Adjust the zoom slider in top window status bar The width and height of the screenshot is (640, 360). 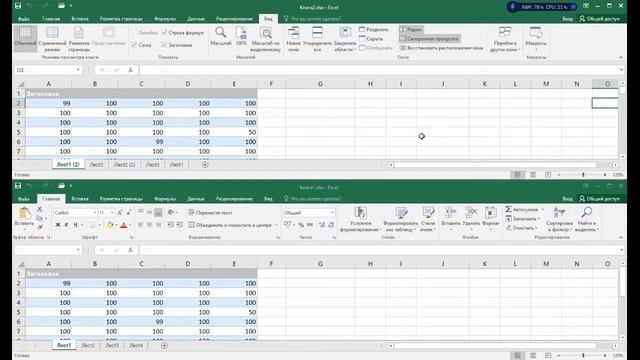pyautogui.click(x=583, y=175)
